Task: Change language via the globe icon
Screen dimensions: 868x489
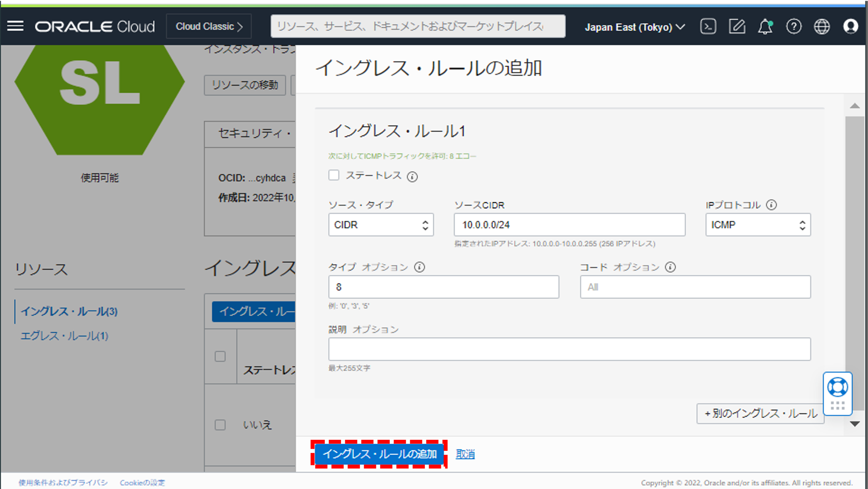Action: 822,26
